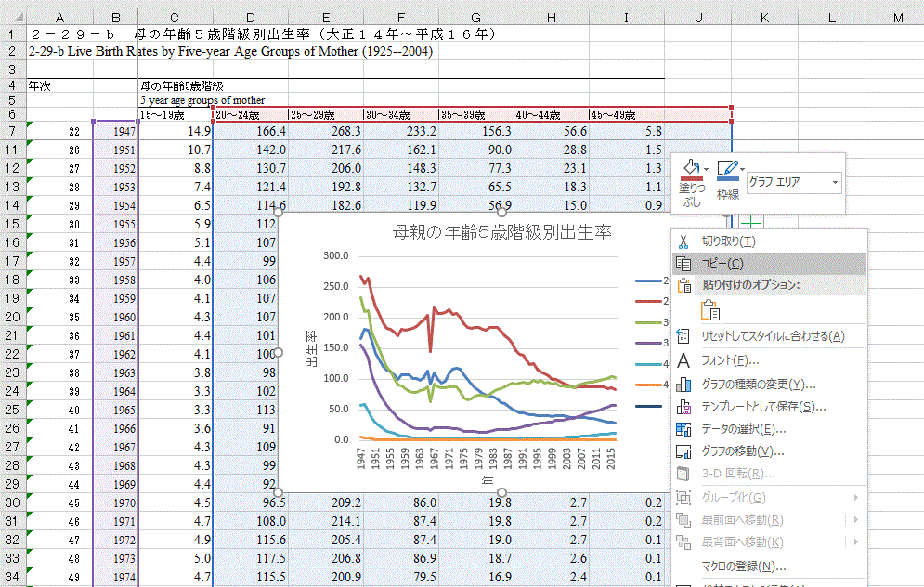The height and width of the screenshot is (587, 924).
Task: Select column H header
Action: click(552, 18)
